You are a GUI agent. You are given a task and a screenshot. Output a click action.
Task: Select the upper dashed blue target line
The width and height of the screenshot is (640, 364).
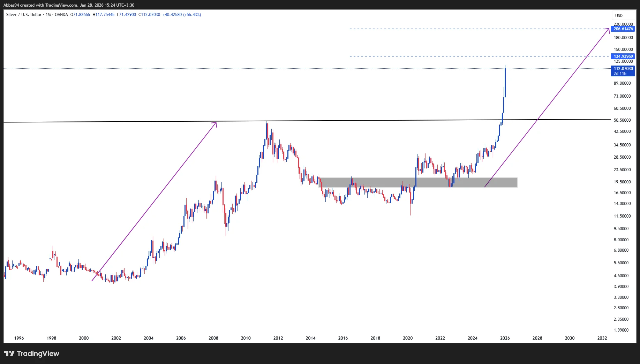click(x=453, y=29)
